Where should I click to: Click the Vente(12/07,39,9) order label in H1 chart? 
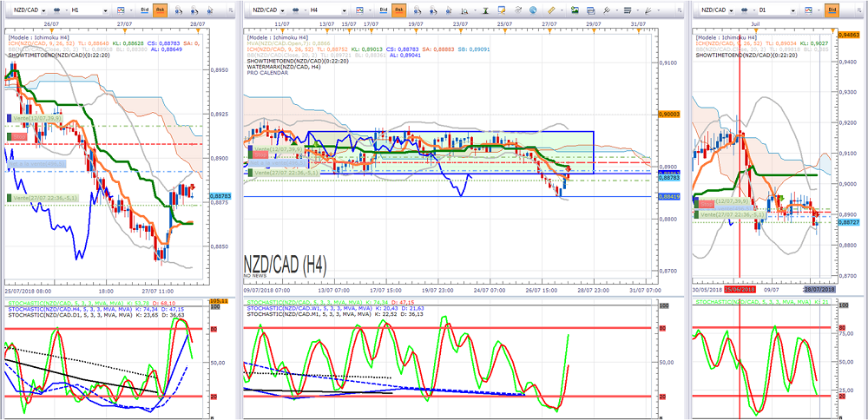click(x=34, y=118)
